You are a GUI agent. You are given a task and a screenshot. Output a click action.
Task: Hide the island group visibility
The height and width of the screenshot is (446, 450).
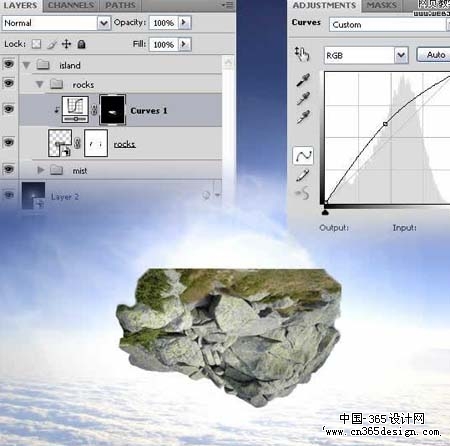coord(9,63)
